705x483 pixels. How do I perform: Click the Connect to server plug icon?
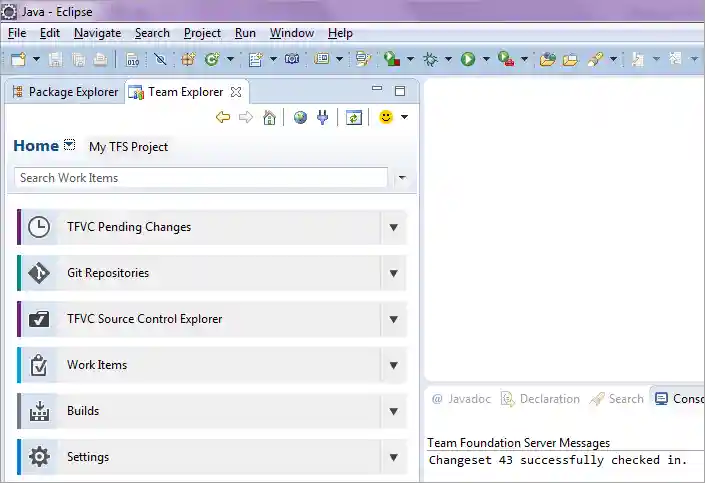pos(322,117)
